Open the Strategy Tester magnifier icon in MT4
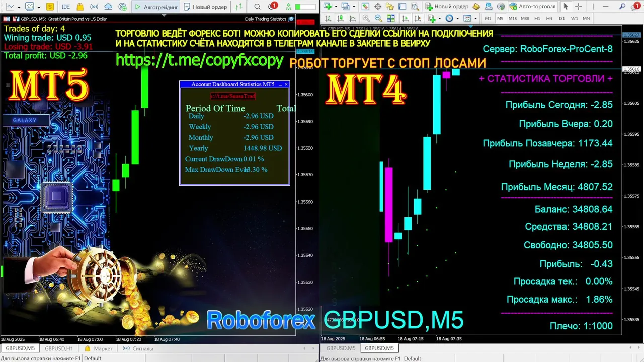 point(415,7)
